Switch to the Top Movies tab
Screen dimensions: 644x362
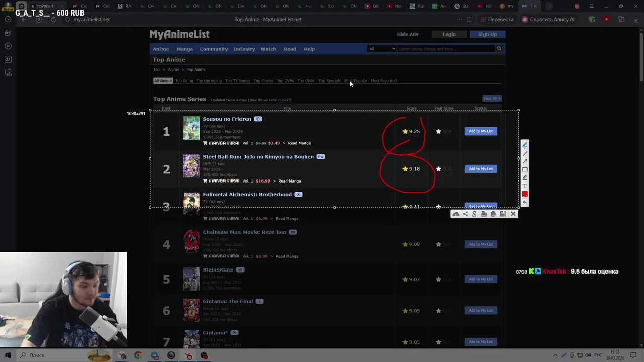pos(264,81)
